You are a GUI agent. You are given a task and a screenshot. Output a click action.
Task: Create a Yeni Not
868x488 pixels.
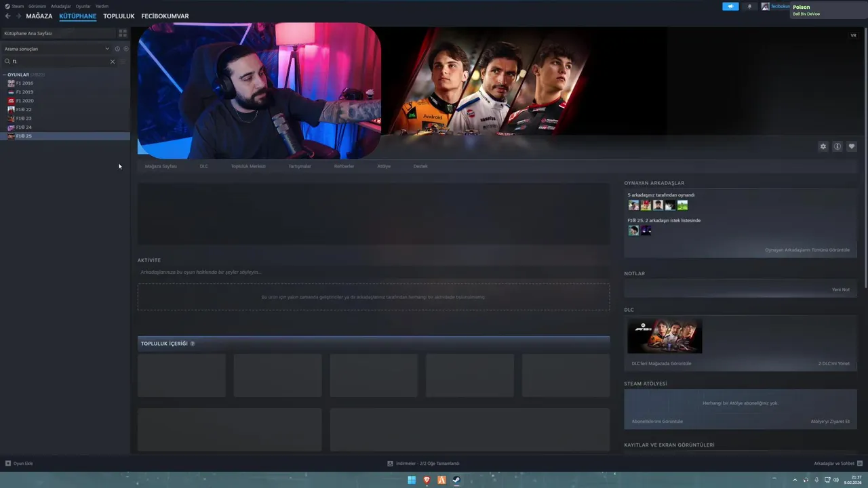841,289
